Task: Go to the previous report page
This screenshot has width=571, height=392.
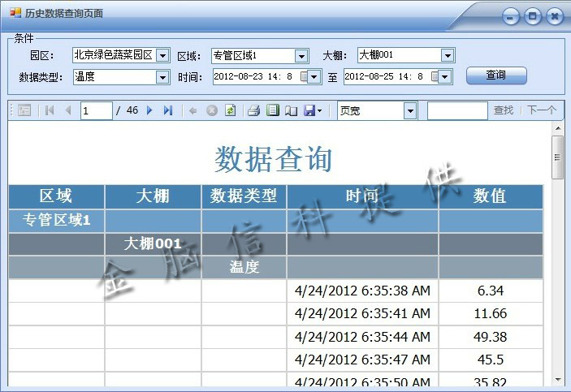Action: 67,110
